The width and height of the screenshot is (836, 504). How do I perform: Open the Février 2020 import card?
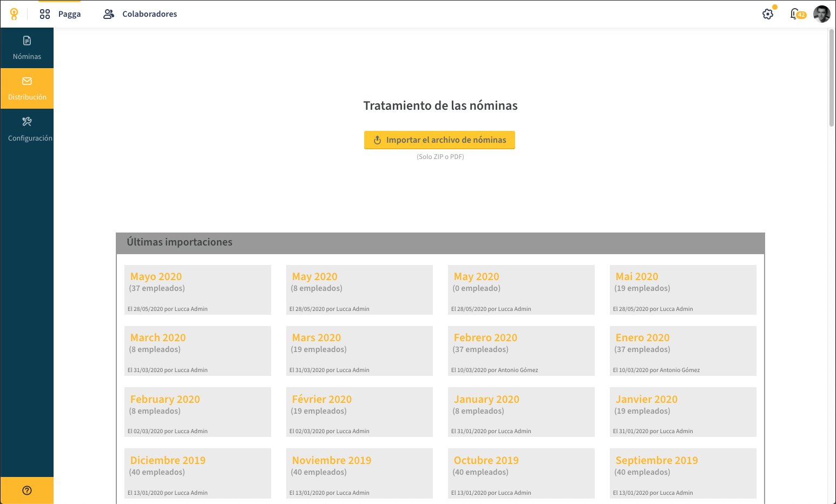pyautogui.click(x=359, y=412)
